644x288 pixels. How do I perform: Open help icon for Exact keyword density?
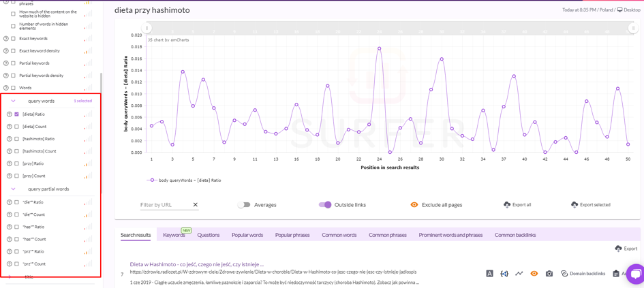(x=5, y=51)
